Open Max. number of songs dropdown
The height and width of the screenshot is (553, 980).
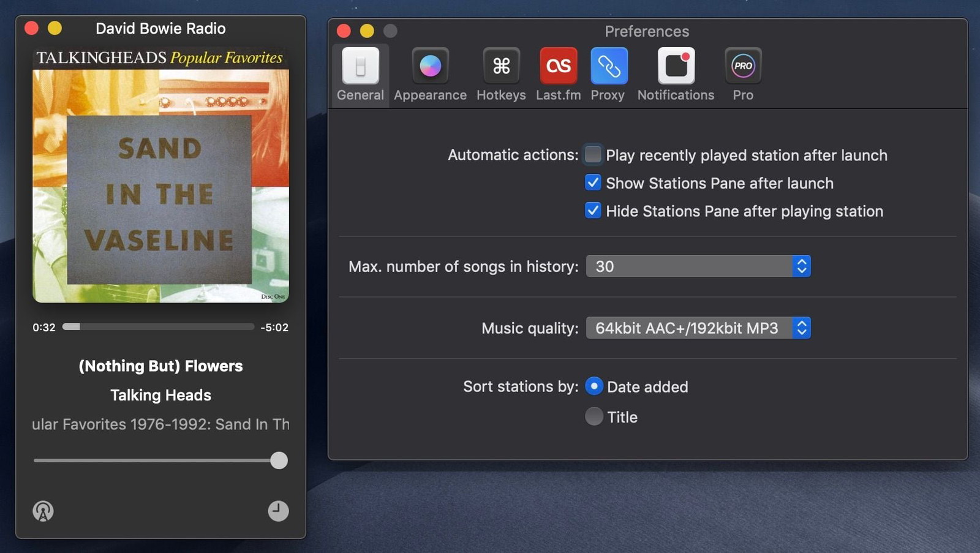pyautogui.click(x=698, y=266)
